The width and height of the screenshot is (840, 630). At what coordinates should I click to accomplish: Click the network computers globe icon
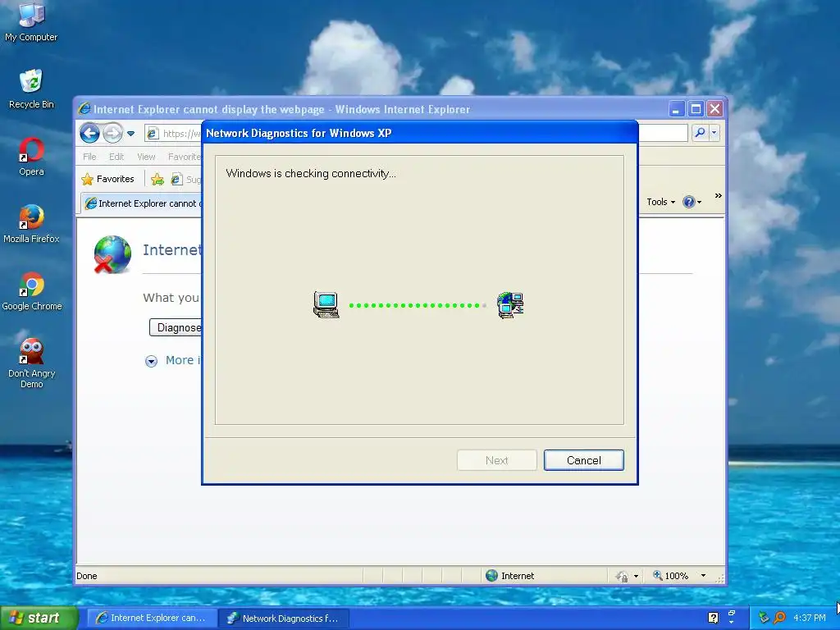(510, 305)
